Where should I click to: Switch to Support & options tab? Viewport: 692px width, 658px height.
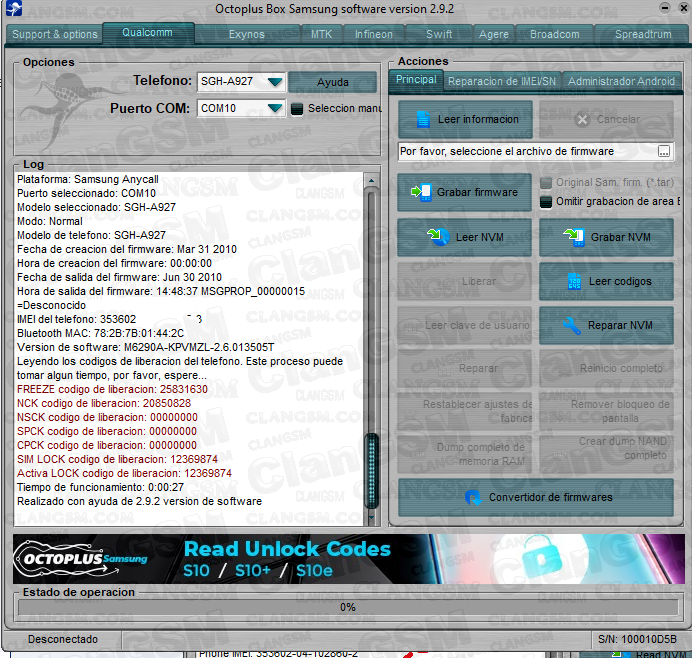[x=54, y=34]
